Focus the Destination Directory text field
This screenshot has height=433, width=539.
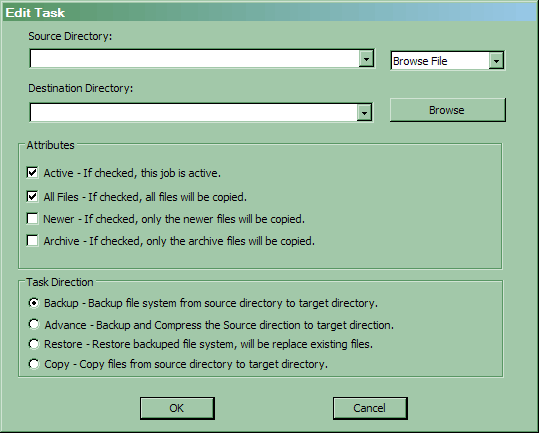click(194, 112)
